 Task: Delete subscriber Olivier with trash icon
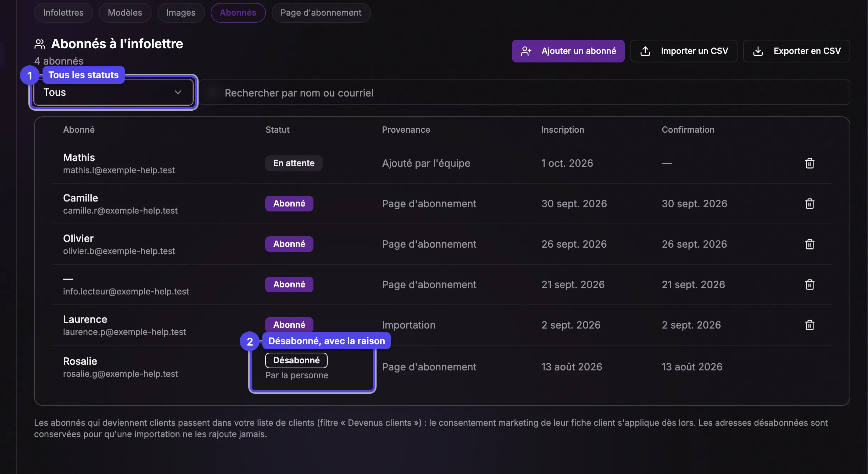(x=809, y=244)
